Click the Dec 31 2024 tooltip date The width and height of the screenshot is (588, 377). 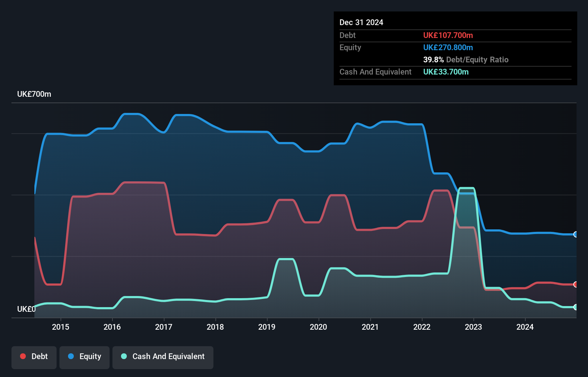tap(361, 22)
